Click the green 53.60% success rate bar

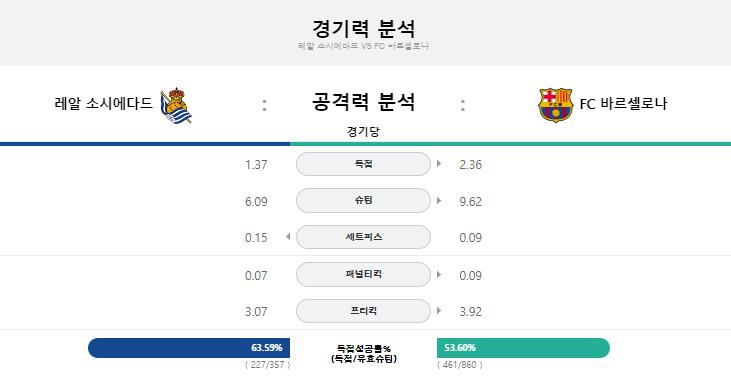point(524,348)
